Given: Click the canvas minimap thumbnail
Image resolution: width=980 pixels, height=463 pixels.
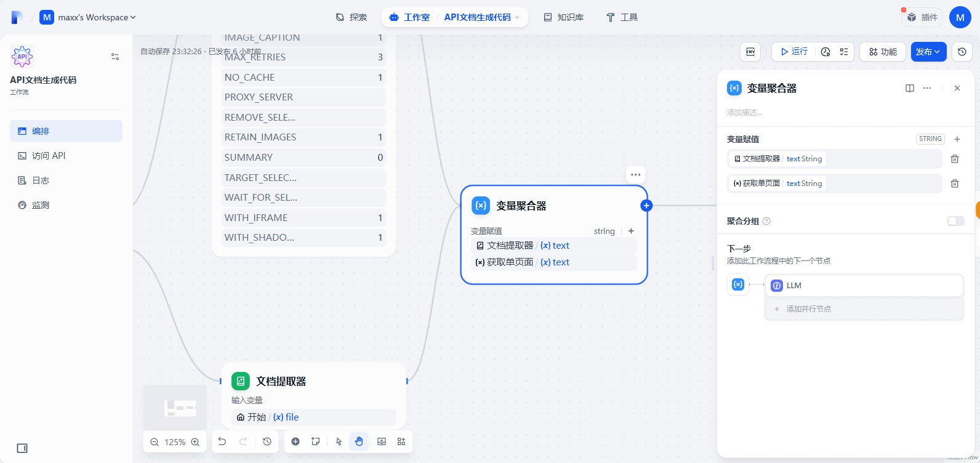Looking at the screenshot, I should pos(175,407).
